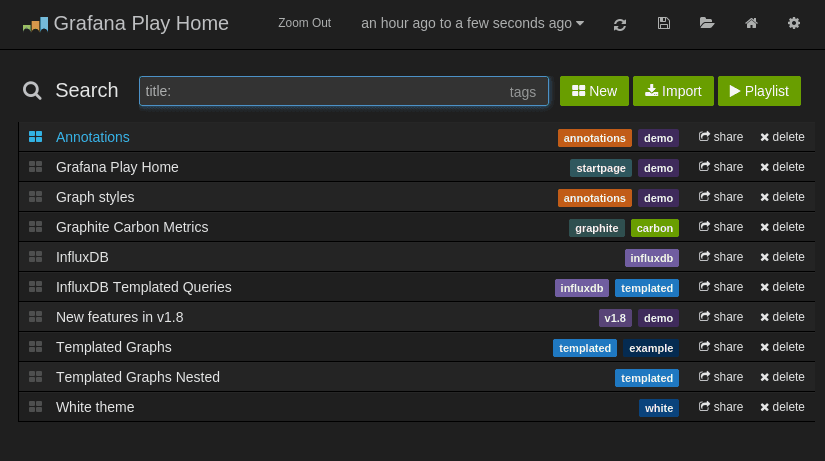The image size is (825, 461).
Task: Create a new dashboard with New button
Action: click(x=594, y=91)
